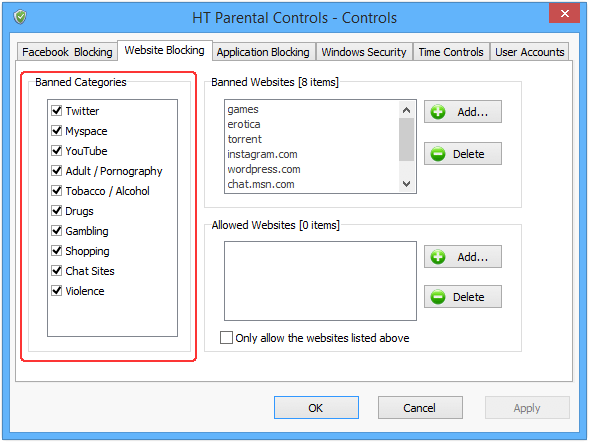This screenshot has height=442, width=589.
Task: Click the green minus icon for Banned Websites
Action: [x=438, y=154]
